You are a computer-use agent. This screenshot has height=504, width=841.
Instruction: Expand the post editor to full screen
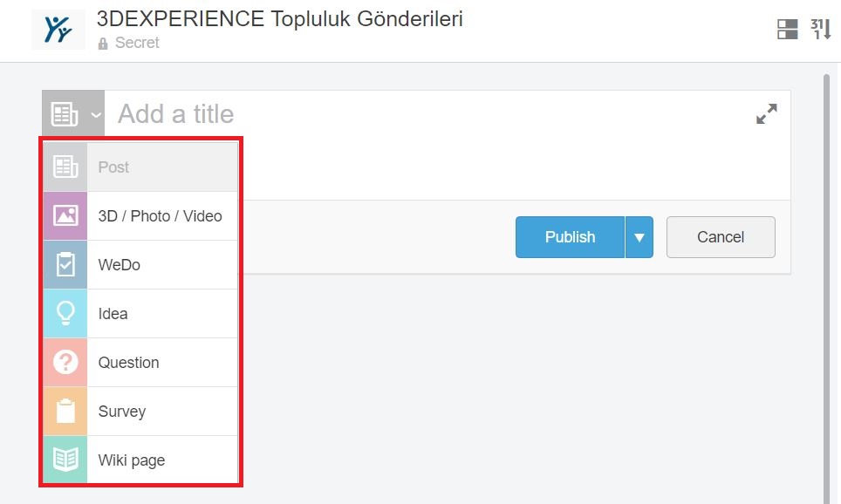pyautogui.click(x=766, y=114)
